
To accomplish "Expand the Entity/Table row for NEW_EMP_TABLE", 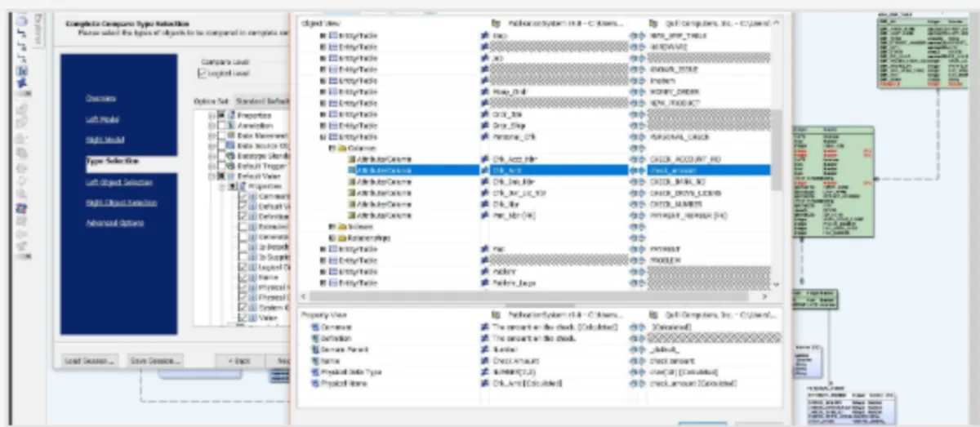I will point(323,37).
